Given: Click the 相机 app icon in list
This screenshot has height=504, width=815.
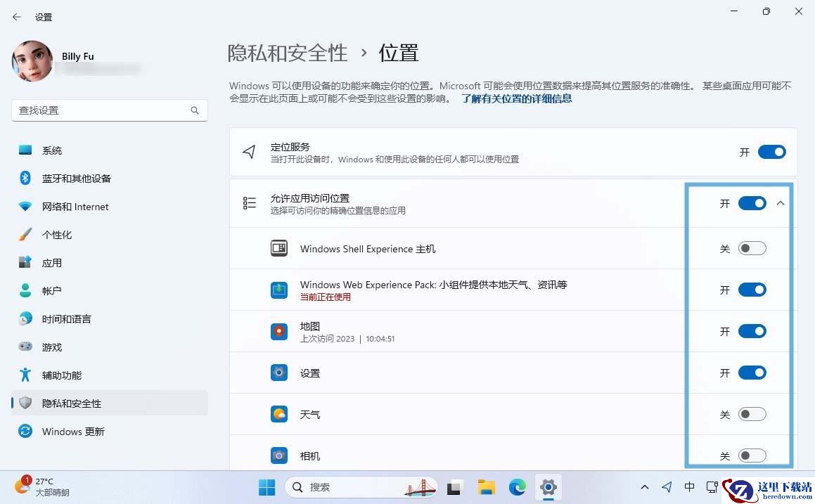Looking at the screenshot, I should [279, 455].
